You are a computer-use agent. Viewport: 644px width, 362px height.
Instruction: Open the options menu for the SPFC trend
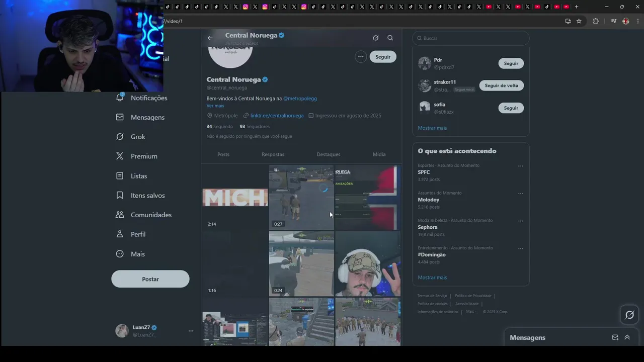[521, 166]
